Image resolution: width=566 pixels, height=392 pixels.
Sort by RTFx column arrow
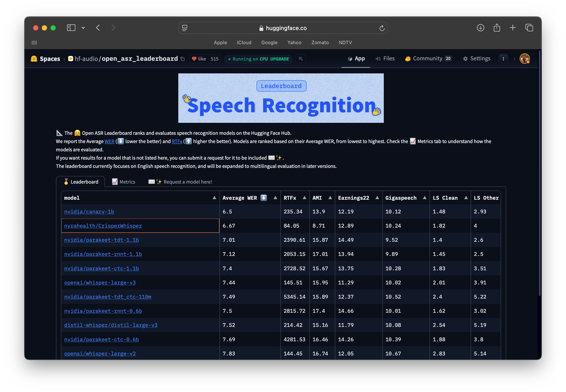point(304,198)
